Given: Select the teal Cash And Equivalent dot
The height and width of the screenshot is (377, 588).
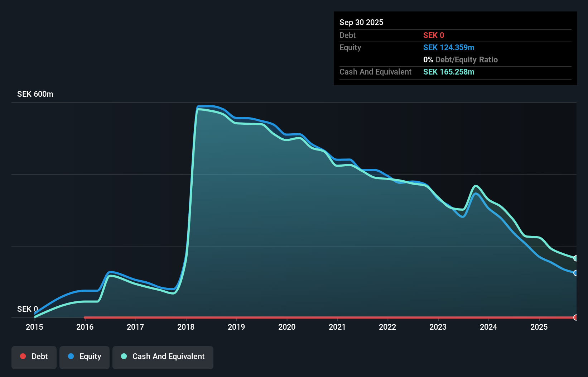Looking at the screenshot, I should 124,356.
